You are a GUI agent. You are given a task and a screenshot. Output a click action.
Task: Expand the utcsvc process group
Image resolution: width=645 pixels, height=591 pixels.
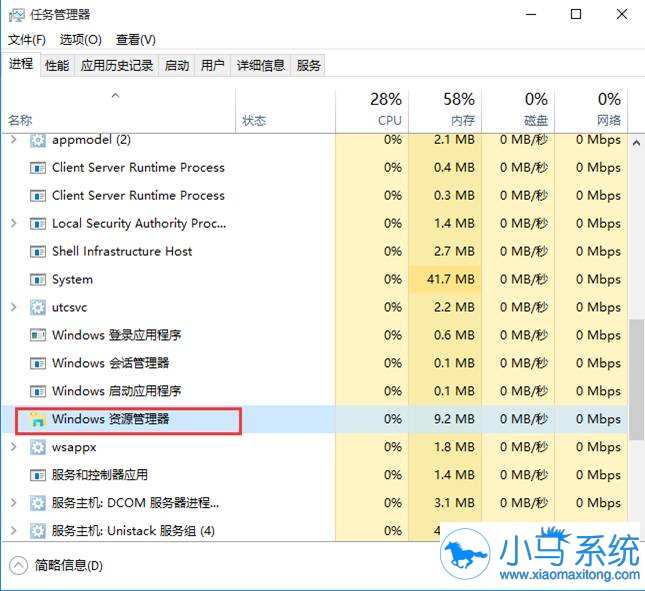tap(14, 307)
